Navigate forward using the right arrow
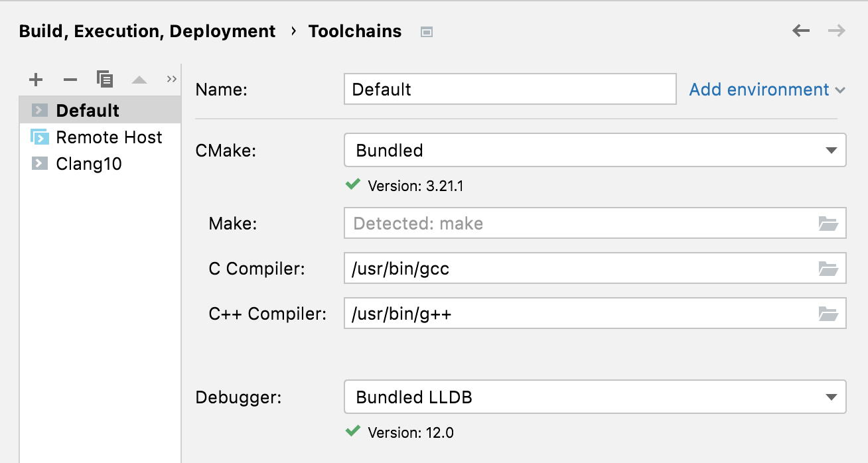The height and width of the screenshot is (463, 868). pyautogui.click(x=837, y=31)
